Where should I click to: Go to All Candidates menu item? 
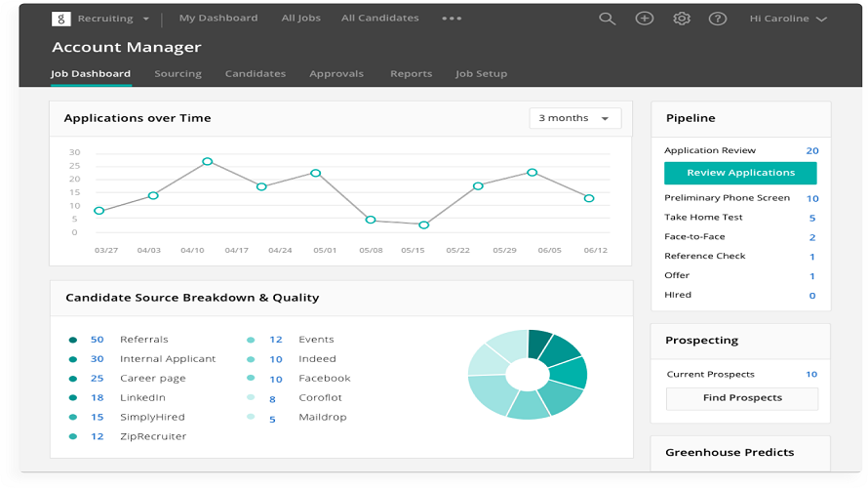(380, 18)
